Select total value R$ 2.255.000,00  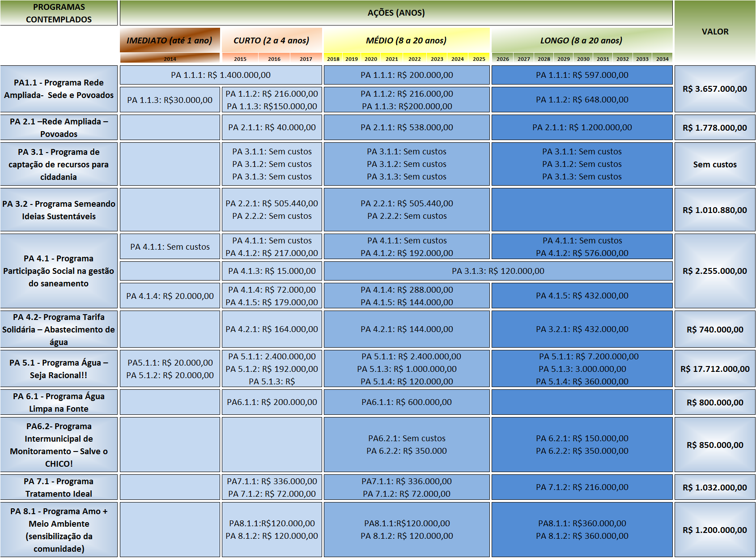click(x=715, y=271)
